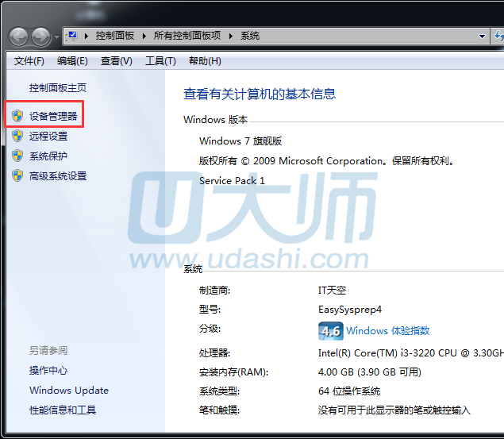The width and height of the screenshot is (504, 439).
Task: Click the 型号: label
Action: coord(210,310)
